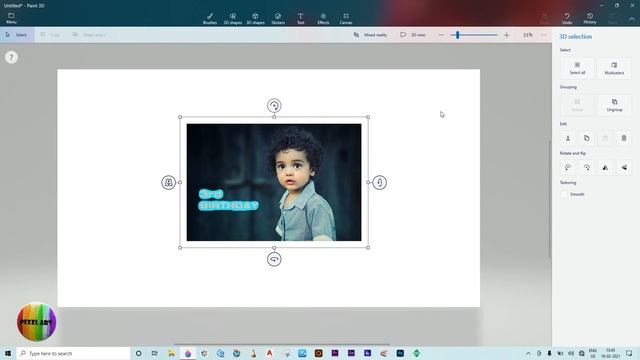Viewport: 640px width, 360px height.
Task: Click the Ungroup button
Action: click(614, 105)
